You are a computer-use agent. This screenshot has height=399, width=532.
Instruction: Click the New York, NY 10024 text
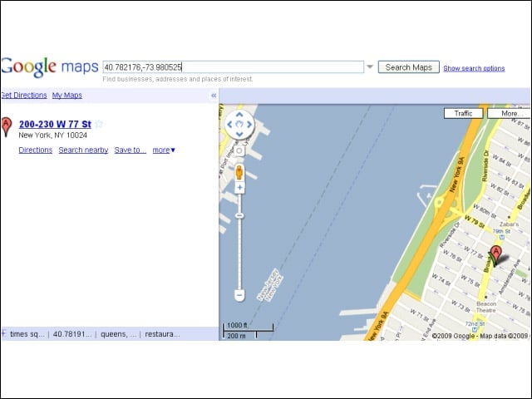tap(52, 135)
